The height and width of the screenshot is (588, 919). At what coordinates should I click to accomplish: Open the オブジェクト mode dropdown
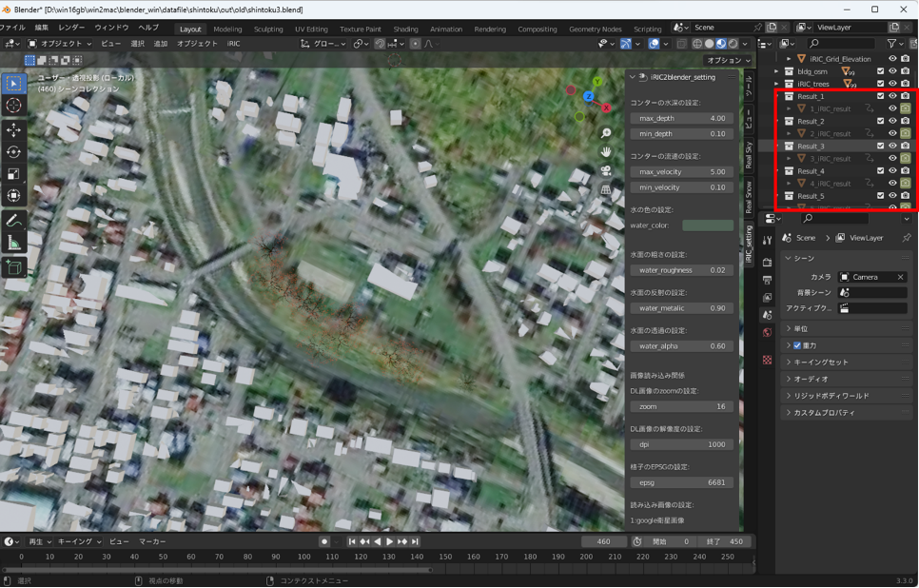tap(59, 44)
